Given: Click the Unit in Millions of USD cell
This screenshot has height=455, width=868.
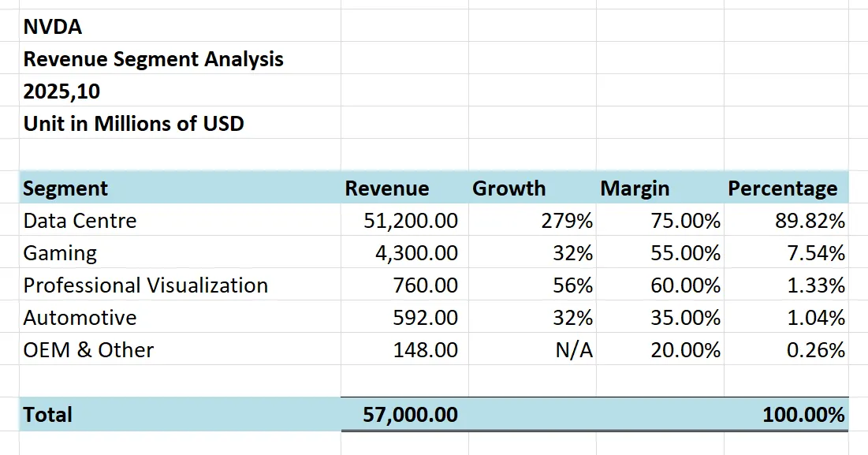Looking at the screenshot, I should 134,124.
